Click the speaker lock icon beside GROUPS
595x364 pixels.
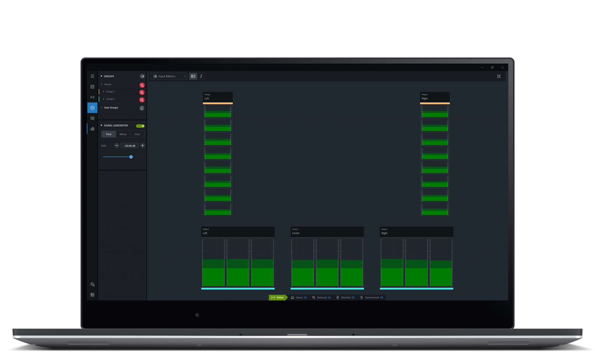point(142,76)
